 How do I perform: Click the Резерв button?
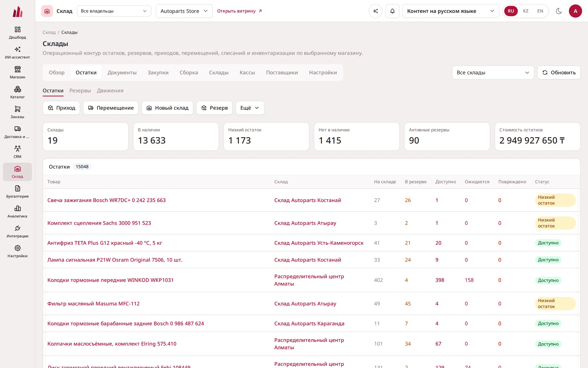click(214, 108)
